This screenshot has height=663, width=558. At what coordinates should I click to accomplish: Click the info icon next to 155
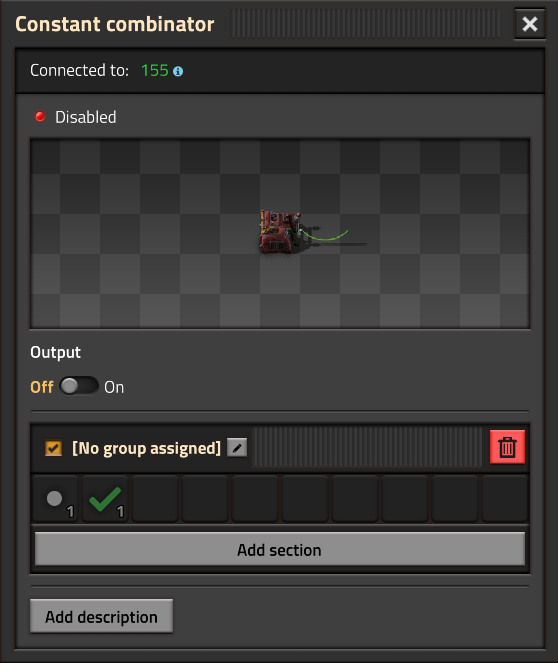178,71
